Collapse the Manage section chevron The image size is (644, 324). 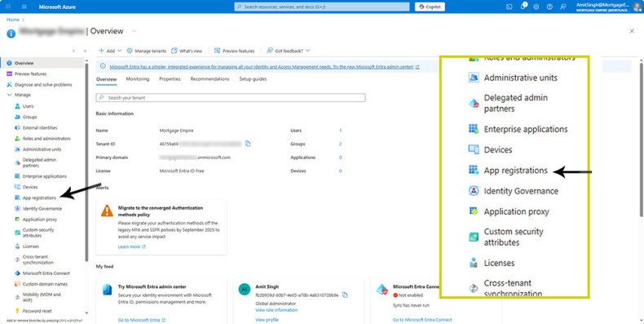click(10, 95)
